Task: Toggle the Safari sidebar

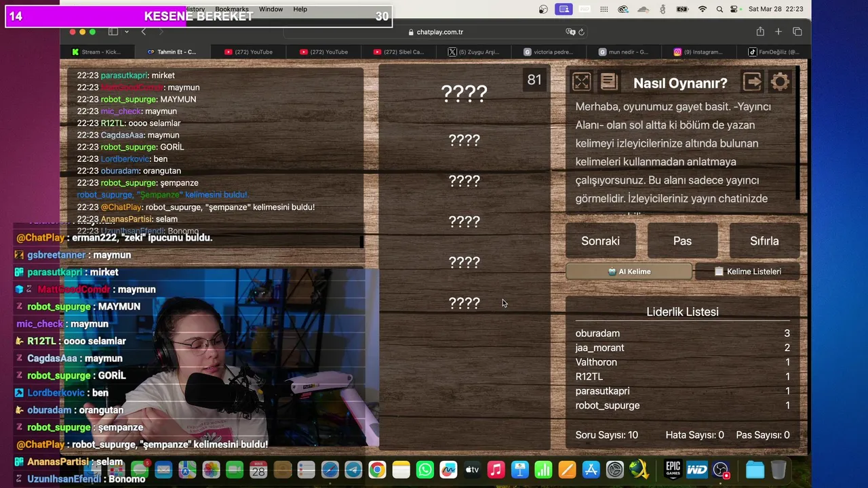Action: (113, 32)
